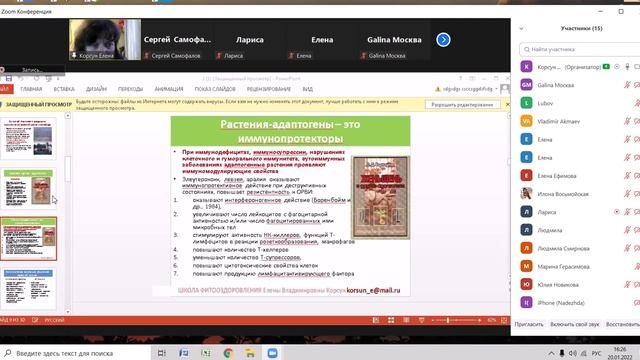
Task: Click the recording indicator icon beside Лариса in the list
Action: click(x=617, y=212)
